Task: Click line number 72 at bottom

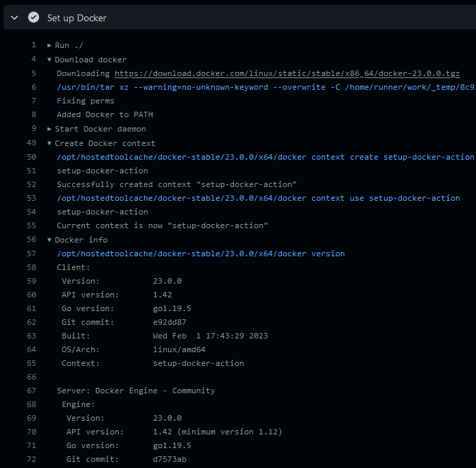Action: 31,459
